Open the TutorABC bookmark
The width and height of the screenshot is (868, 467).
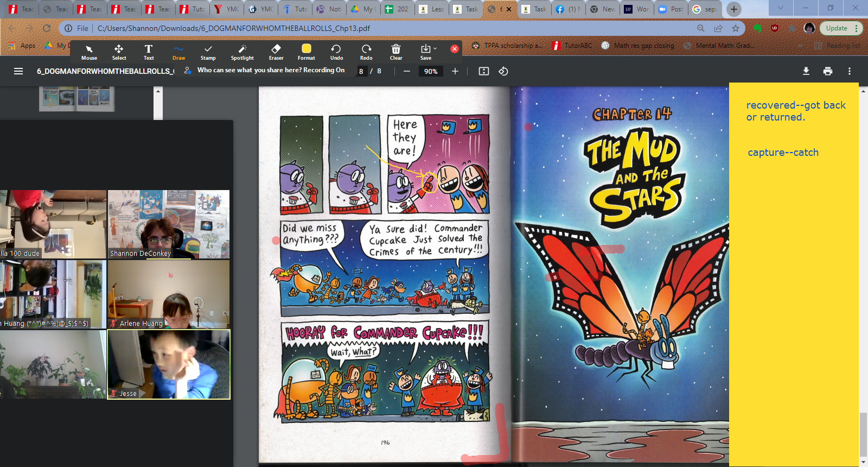tap(572, 46)
